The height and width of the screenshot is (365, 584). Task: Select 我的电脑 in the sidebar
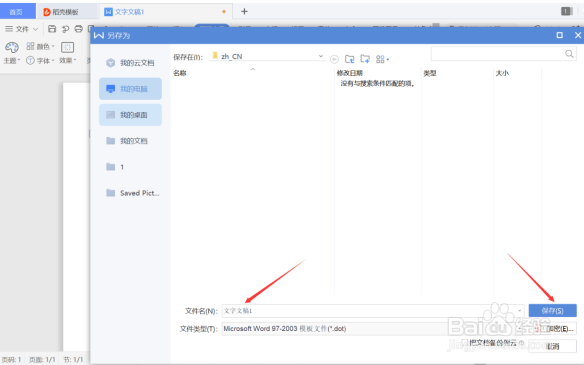[130, 89]
